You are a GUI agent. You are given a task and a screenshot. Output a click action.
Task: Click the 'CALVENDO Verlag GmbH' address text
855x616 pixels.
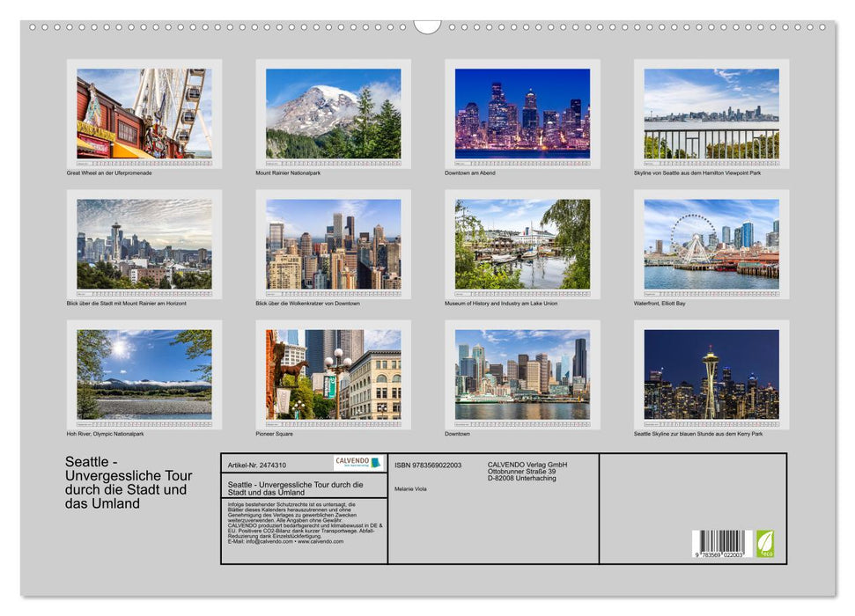[x=527, y=471]
